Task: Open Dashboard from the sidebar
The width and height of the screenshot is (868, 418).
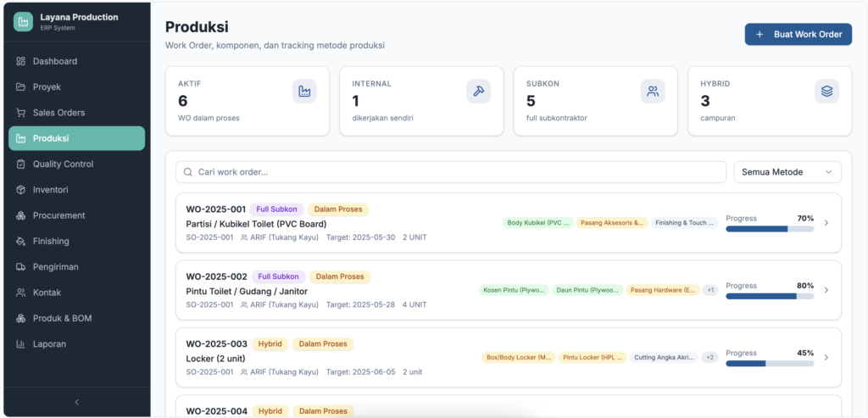Action: 77,61
